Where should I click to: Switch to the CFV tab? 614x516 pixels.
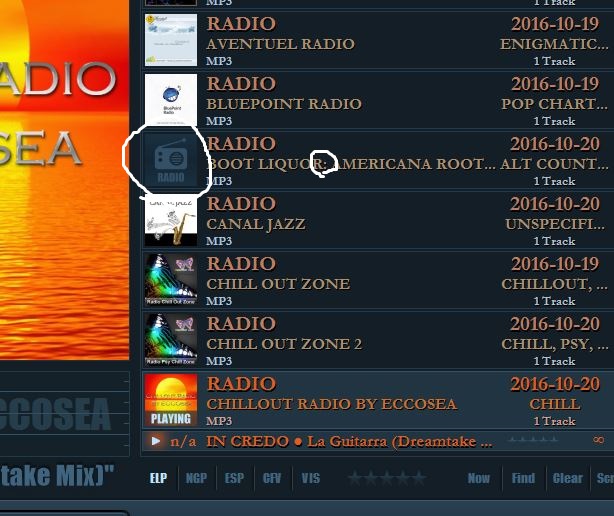(272, 478)
